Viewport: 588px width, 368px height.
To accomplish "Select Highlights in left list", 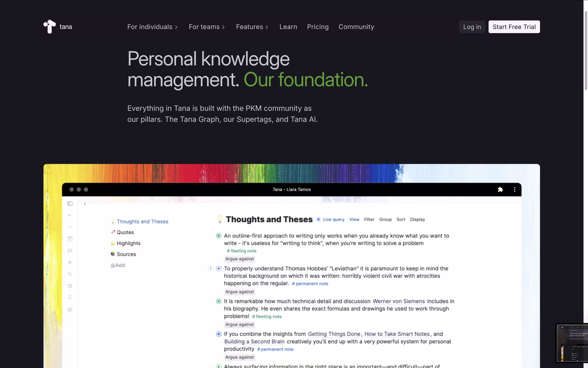I will tap(129, 243).
